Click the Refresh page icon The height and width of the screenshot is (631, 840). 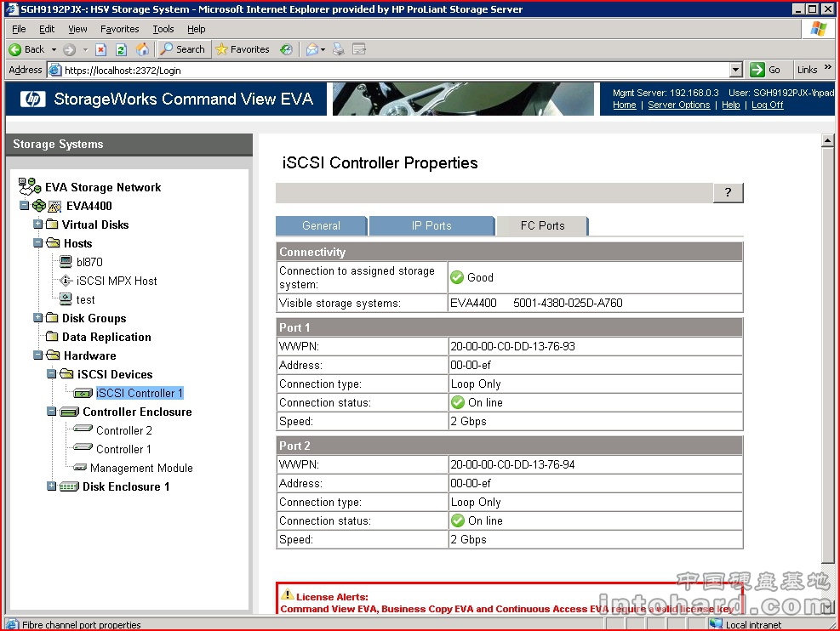coord(122,50)
